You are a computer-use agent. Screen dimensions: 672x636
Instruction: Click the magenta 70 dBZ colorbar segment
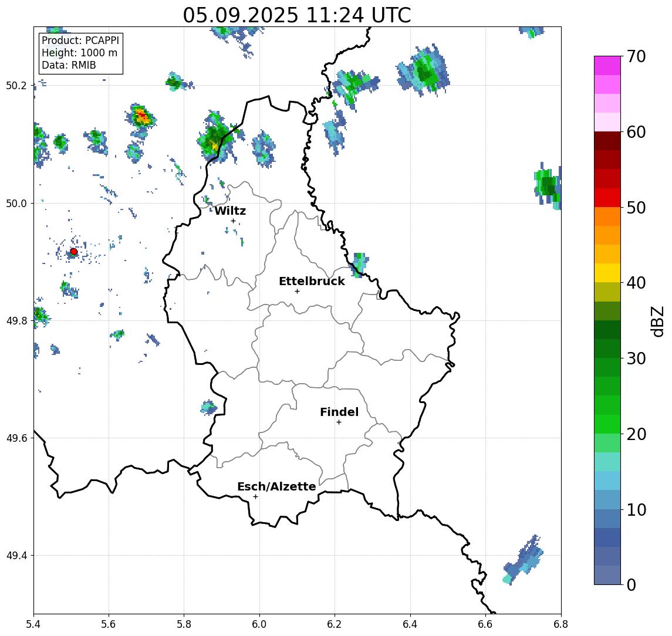pos(607,66)
